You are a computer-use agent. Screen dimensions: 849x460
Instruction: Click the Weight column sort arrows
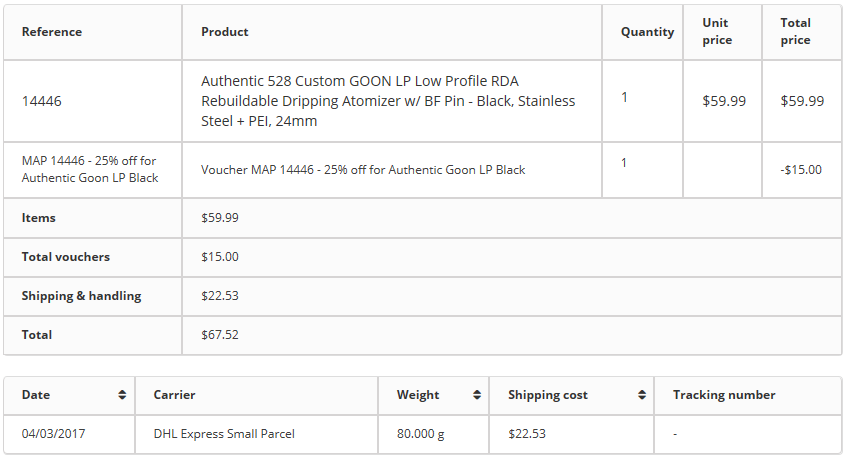(475, 395)
